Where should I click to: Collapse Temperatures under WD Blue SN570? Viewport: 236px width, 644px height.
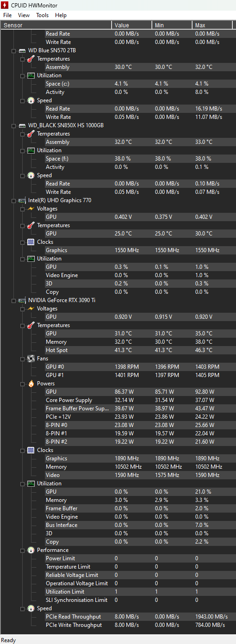tap(22, 59)
